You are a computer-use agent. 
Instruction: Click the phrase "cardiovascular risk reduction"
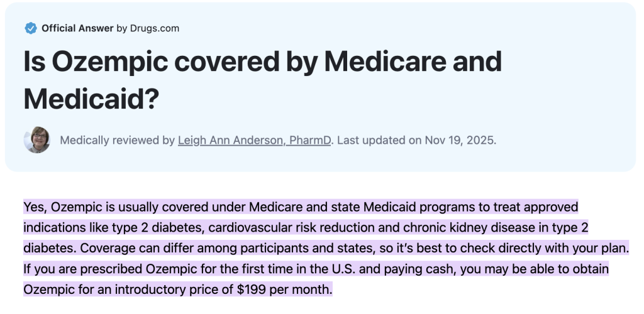(283, 227)
